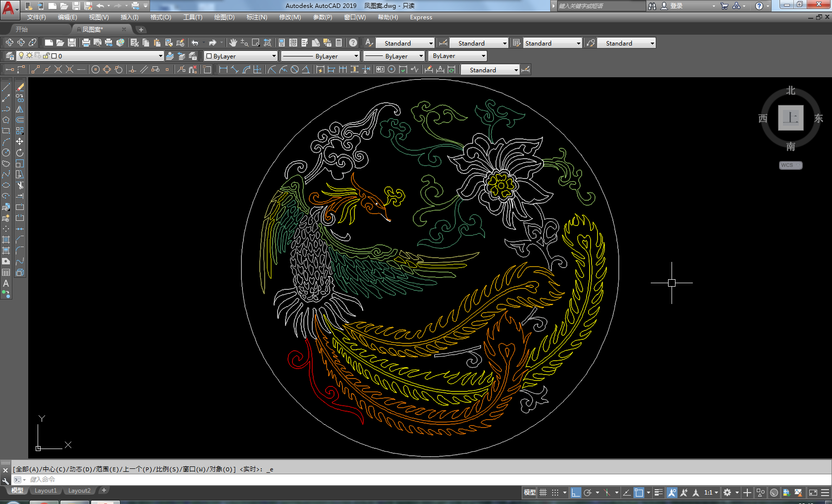Image resolution: width=832 pixels, height=504 pixels.
Task: Select the Circle draw tool
Action: pos(6,152)
